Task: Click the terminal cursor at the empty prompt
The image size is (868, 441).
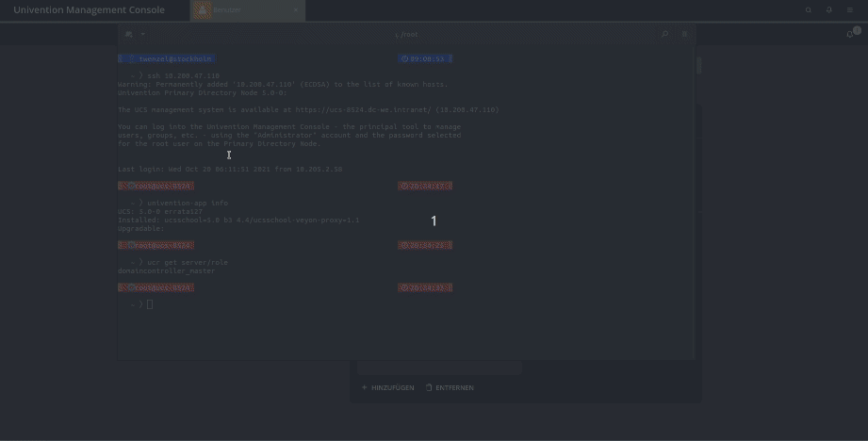Action: click(x=150, y=304)
